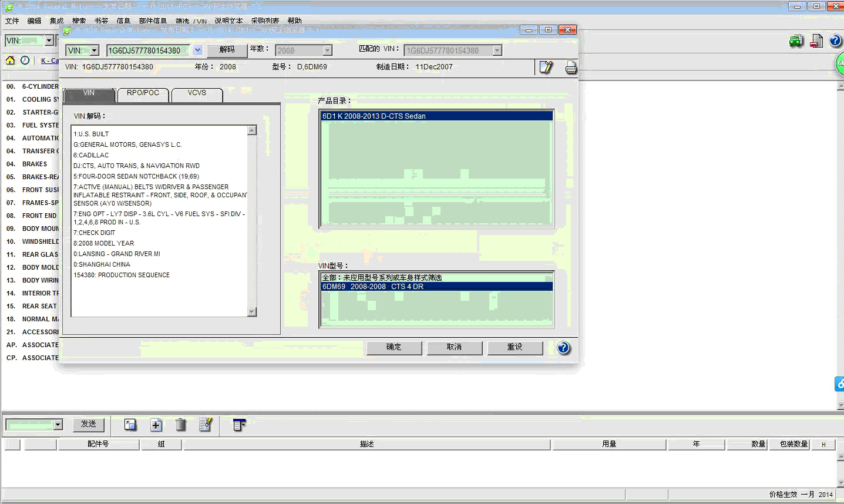The width and height of the screenshot is (844, 504).
Task: Open the 采购列表 menu
Action: 265,21
